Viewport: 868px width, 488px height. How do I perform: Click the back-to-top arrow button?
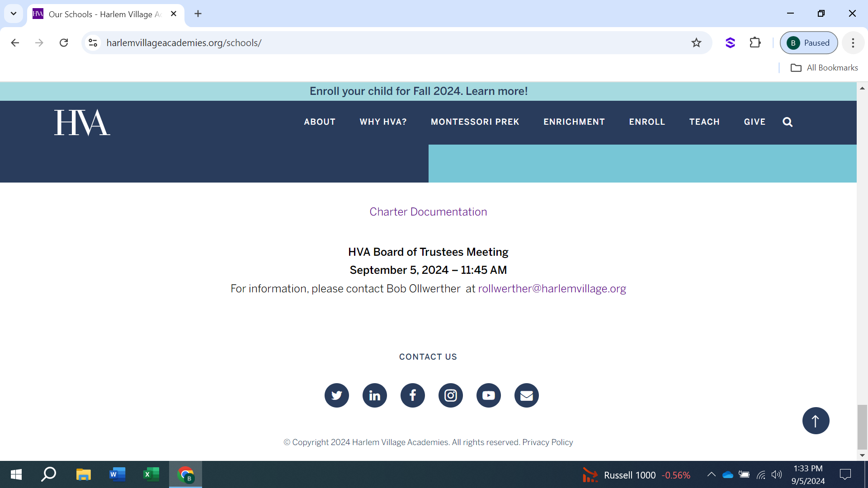tap(816, 421)
